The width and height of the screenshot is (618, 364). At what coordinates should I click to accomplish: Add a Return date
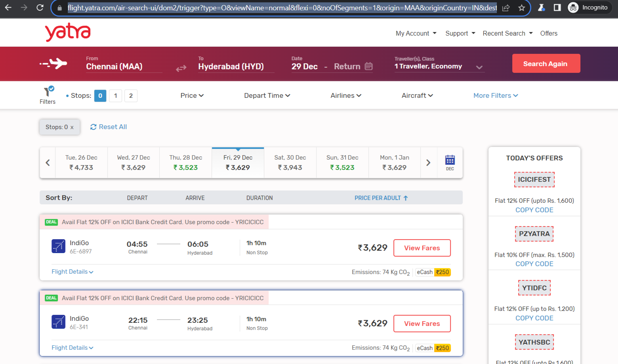[x=347, y=67]
